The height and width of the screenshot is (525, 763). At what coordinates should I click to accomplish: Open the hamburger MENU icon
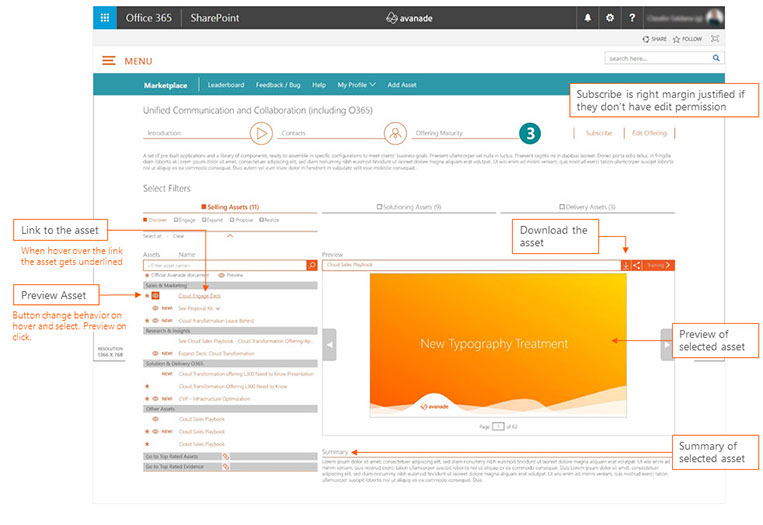click(109, 61)
